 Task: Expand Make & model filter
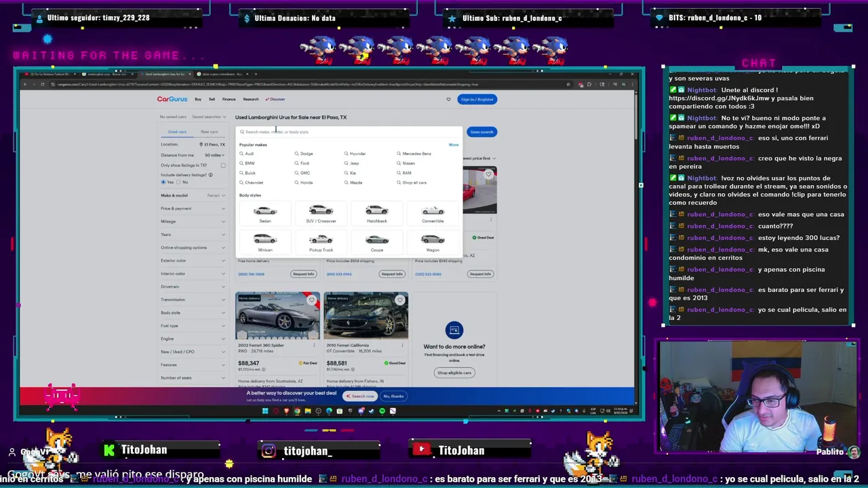click(193, 195)
